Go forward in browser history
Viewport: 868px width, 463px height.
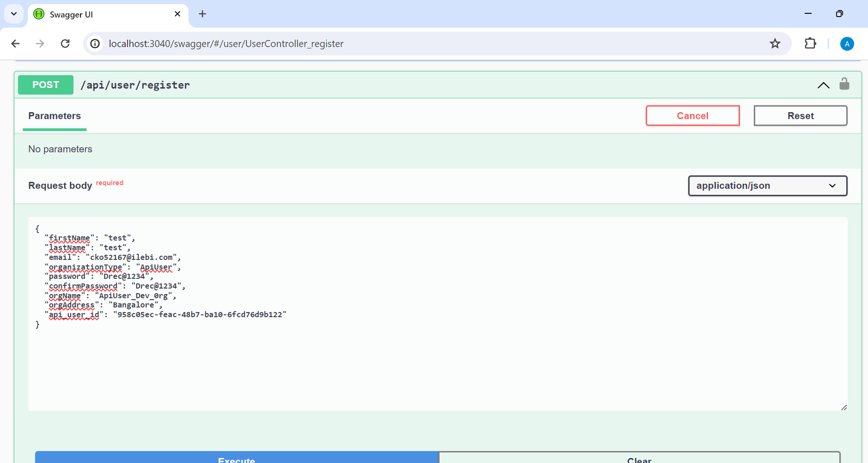[40, 43]
